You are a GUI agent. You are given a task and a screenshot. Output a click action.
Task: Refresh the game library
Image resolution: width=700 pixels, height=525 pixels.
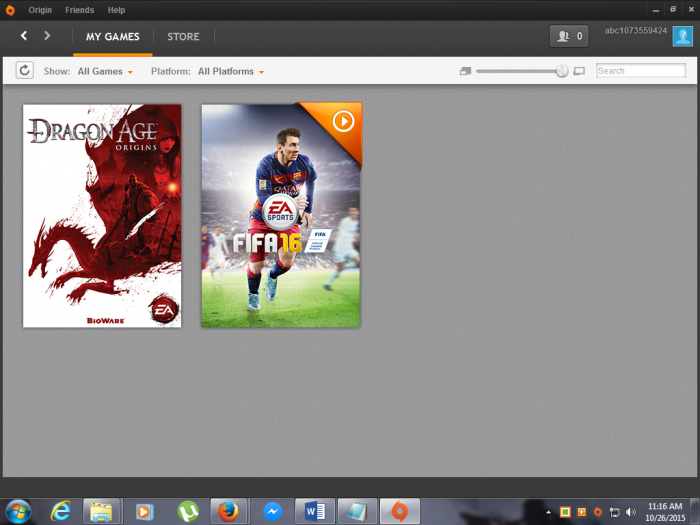[x=25, y=70]
